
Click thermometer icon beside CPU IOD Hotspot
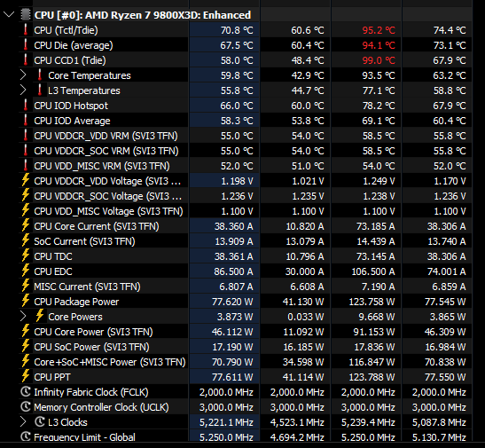tap(26, 106)
